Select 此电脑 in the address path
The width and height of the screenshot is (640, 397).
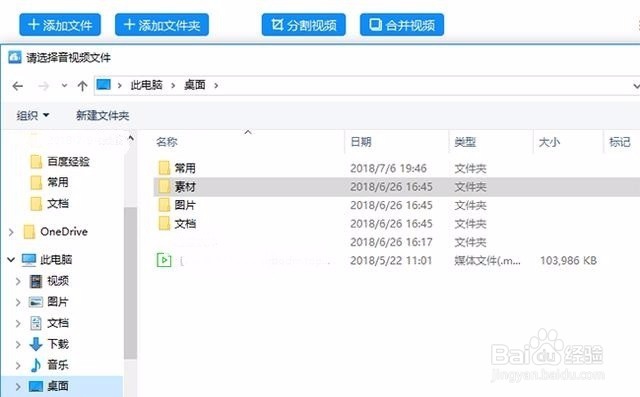pos(147,85)
